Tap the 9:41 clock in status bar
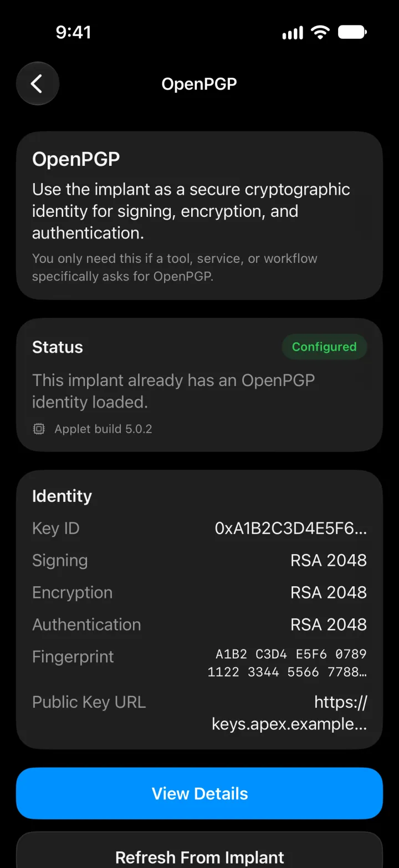Image resolution: width=399 pixels, height=868 pixels. pos(73,32)
